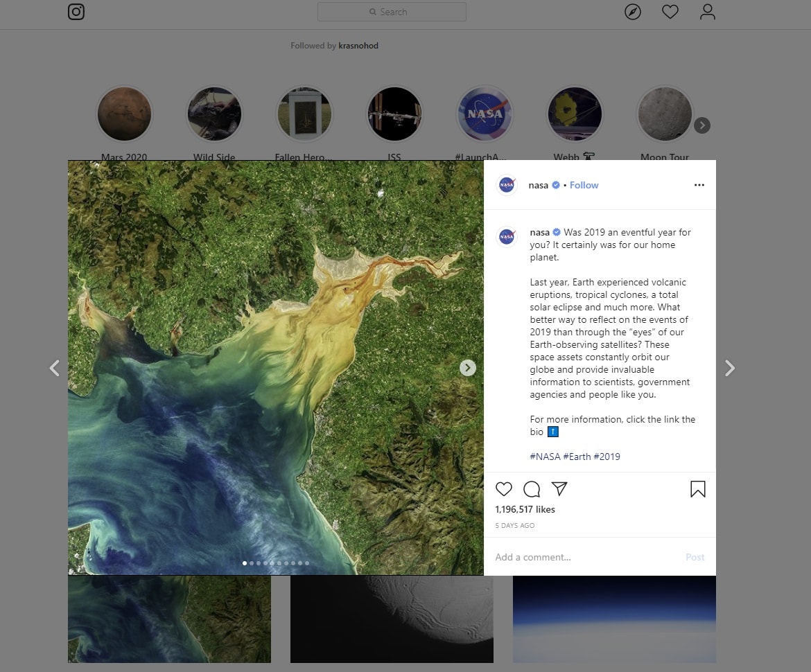Open the activity heart icon in header
811x672 pixels.
point(670,12)
